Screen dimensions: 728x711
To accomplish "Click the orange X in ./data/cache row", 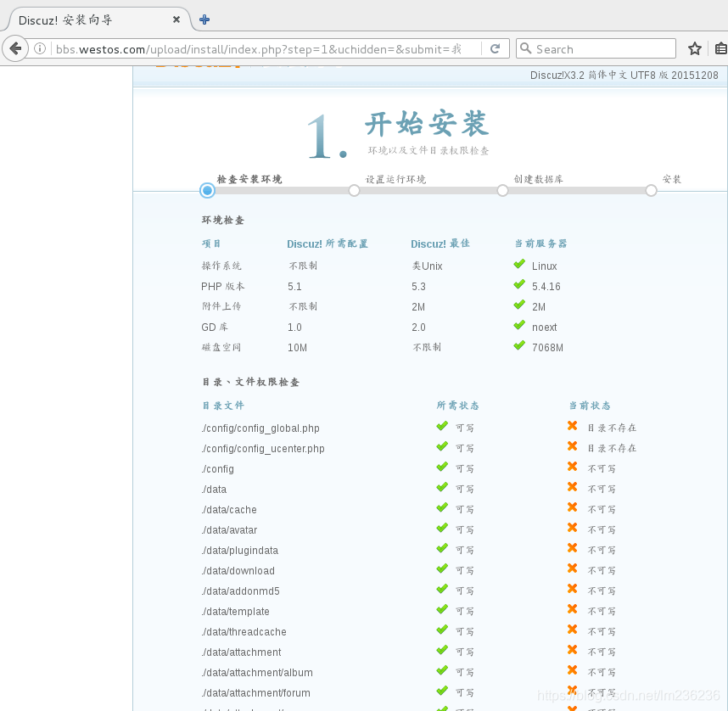I will pyautogui.click(x=573, y=507).
